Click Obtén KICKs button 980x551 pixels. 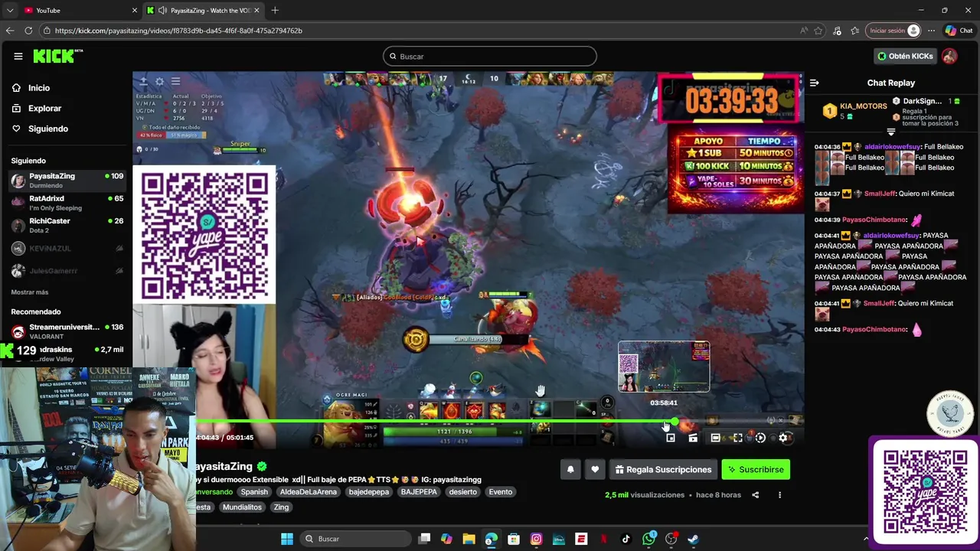(x=905, y=56)
